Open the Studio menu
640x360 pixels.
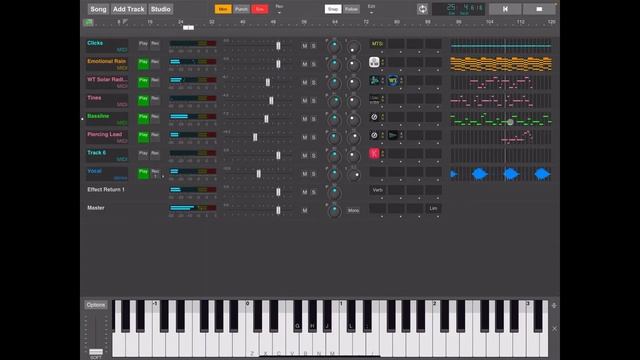(160, 9)
